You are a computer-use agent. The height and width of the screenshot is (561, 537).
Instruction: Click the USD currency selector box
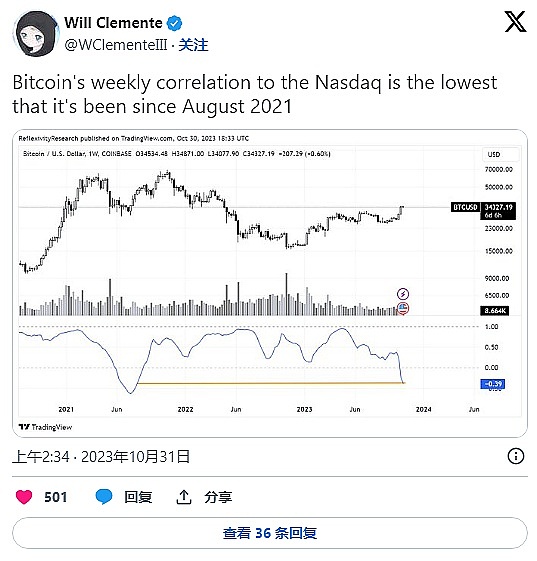(x=500, y=155)
